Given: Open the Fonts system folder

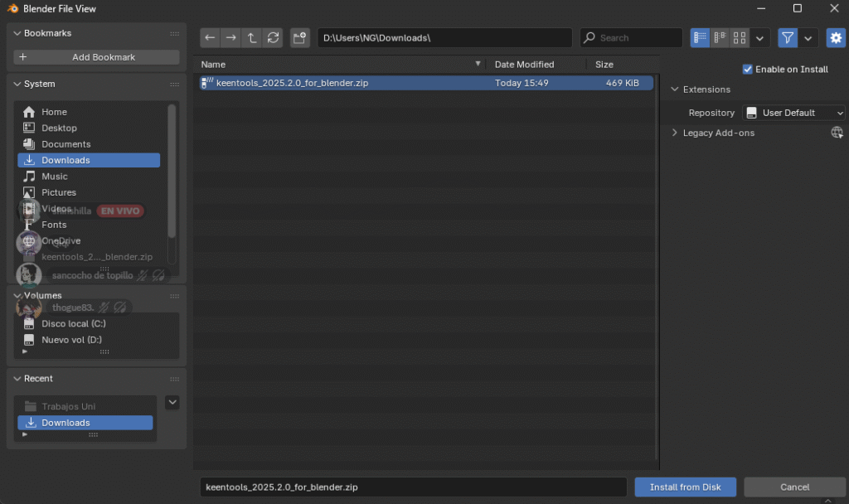Looking at the screenshot, I should [x=89, y=225].
